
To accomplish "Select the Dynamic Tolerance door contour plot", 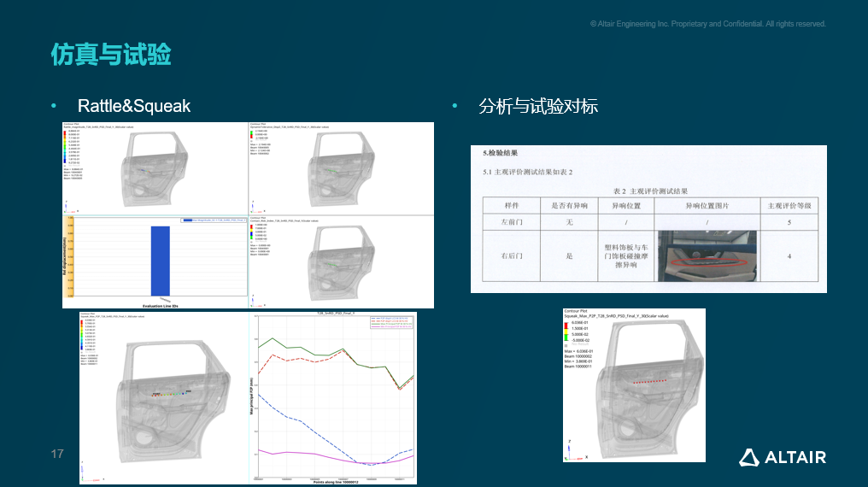I will 341,169.
